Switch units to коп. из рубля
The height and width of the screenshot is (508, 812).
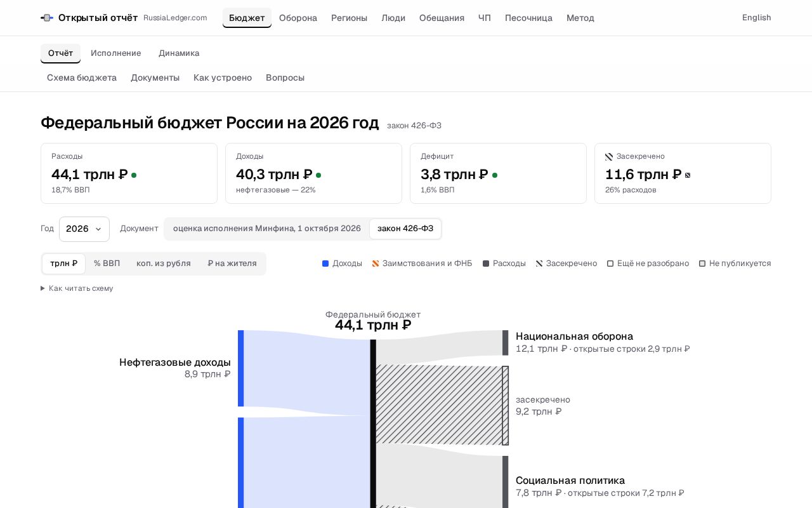pos(164,264)
